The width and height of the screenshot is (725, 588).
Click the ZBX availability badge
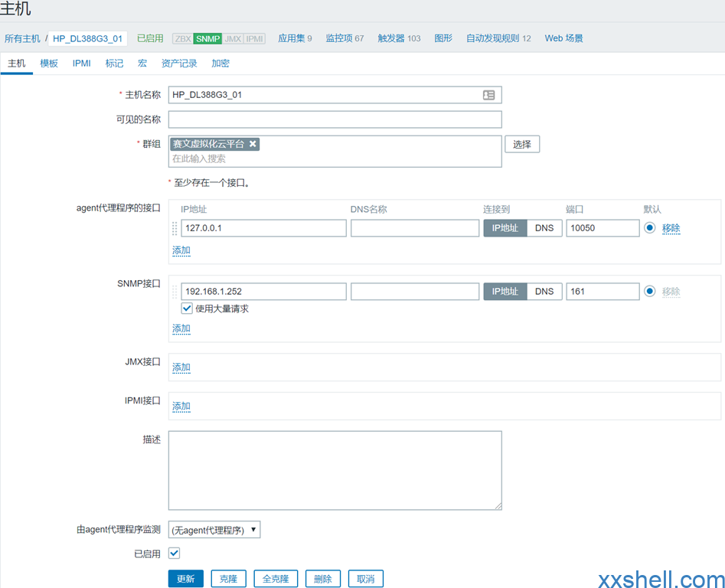(183, 38)
